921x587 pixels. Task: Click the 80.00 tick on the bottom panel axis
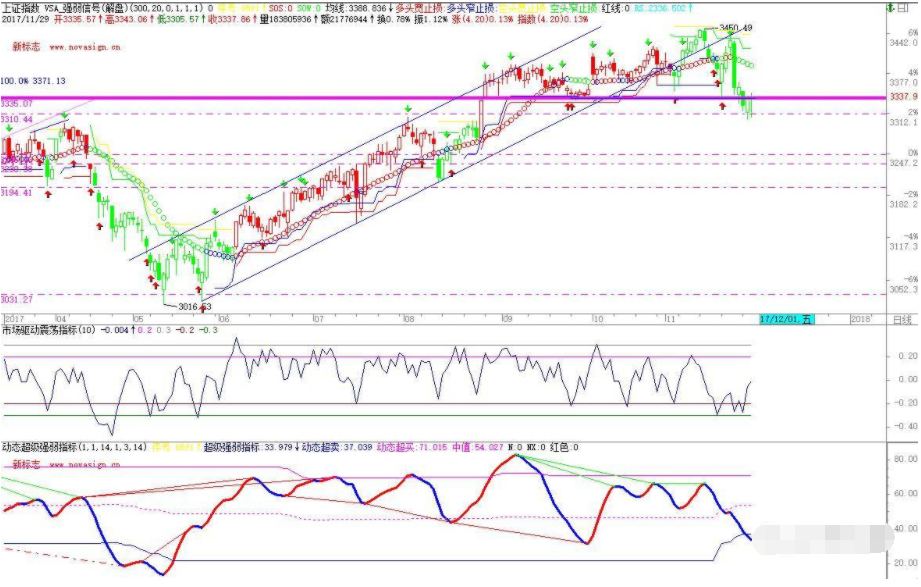(906, 459)
